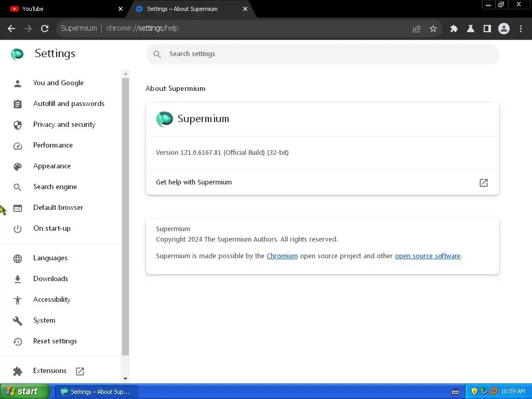
Task: Go forward using the forward arrow
Action: [x=28, y=29]
